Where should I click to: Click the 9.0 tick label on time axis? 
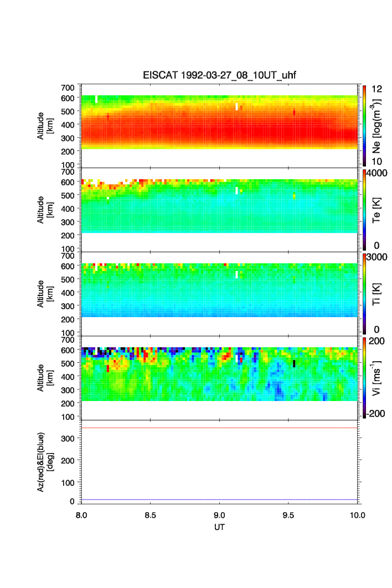pyautogui.click(x=219, y=515)
